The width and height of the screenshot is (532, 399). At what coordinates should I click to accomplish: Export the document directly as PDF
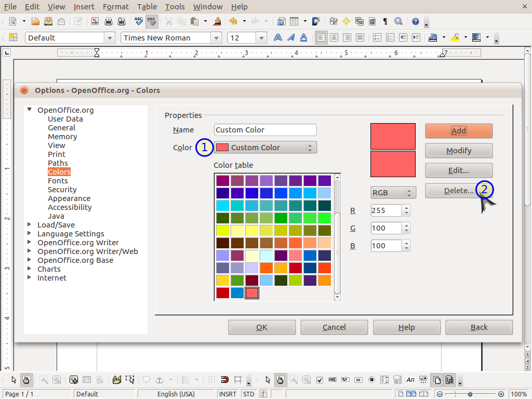pos(95,22)
